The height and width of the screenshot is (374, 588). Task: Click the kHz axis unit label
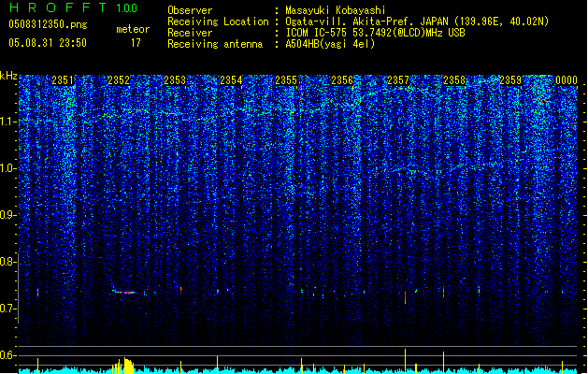8,76
